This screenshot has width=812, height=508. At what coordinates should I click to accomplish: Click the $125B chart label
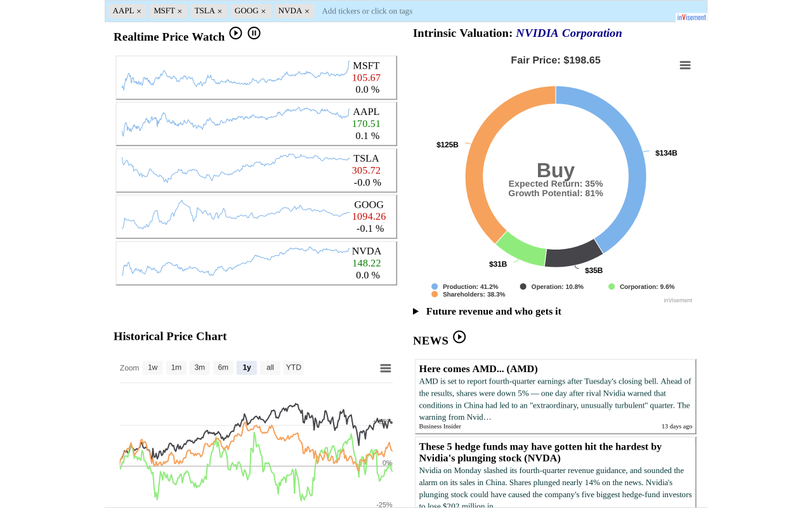(447, 145)
